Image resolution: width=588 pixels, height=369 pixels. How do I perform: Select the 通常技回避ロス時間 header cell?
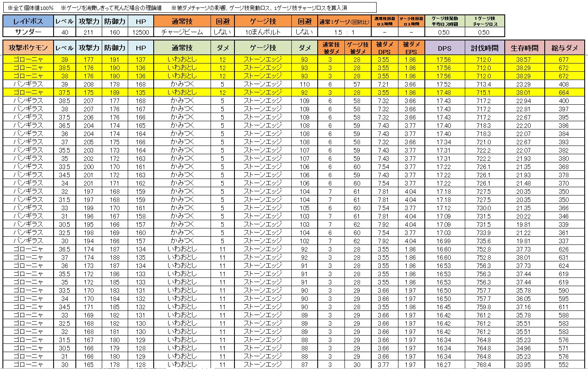point(384,21)
